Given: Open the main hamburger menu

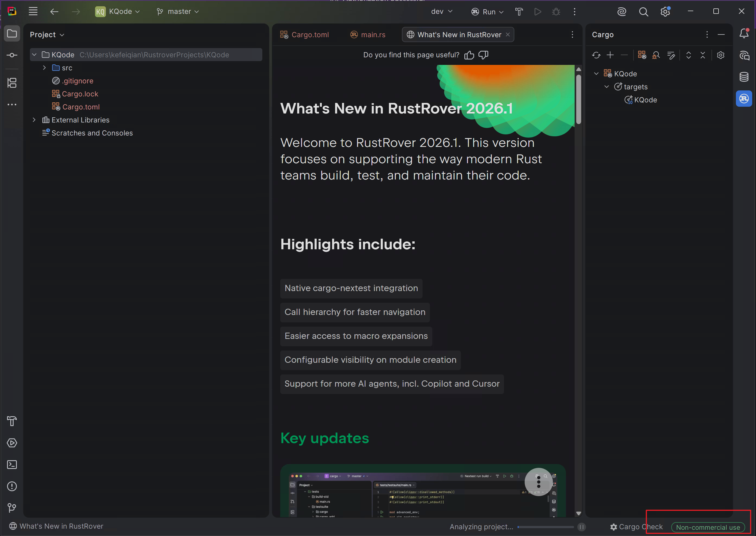Looking at the screenshot, I should [33, 12].
